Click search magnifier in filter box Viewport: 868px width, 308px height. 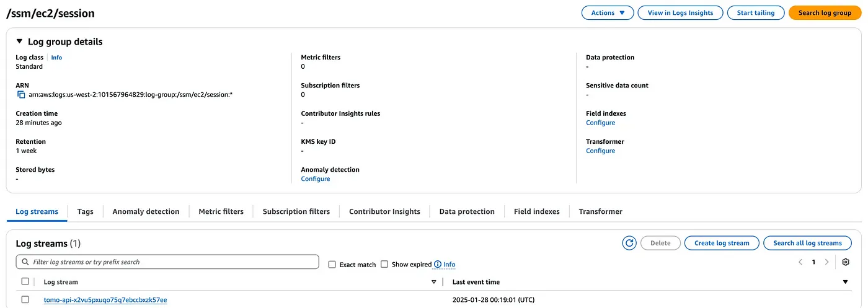tap(25, 262)
